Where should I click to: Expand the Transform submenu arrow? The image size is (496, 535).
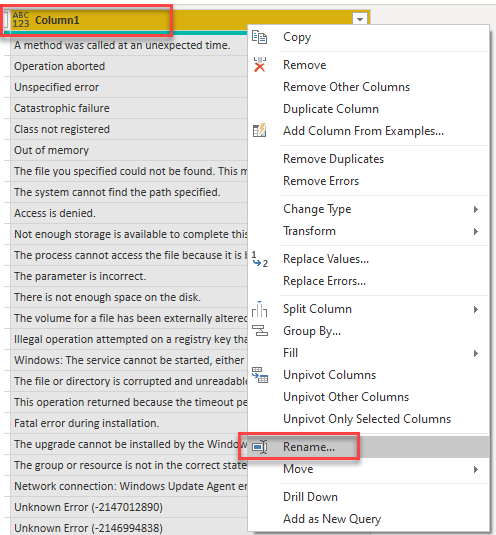476,231
